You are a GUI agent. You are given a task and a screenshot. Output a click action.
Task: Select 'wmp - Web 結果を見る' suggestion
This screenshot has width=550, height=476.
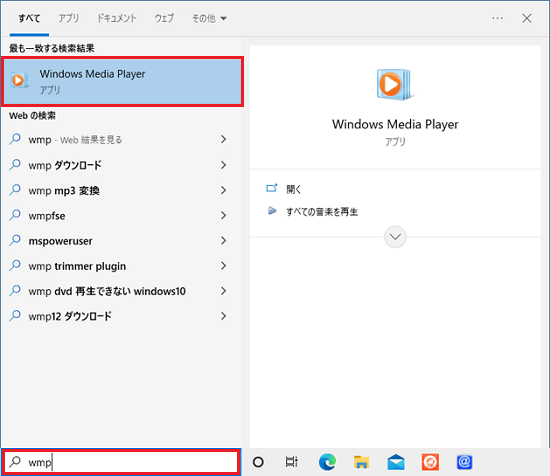pyautogui.click(x=118, y=140)
